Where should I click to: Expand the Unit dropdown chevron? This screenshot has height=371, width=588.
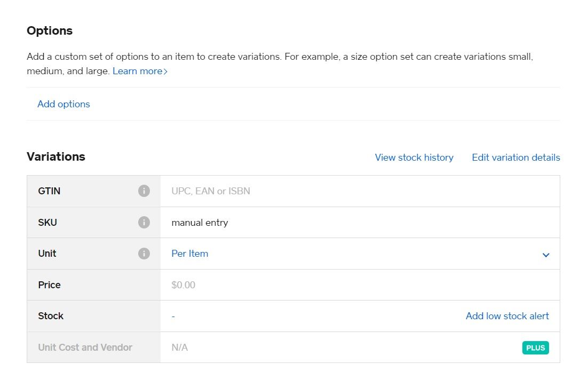546,255
